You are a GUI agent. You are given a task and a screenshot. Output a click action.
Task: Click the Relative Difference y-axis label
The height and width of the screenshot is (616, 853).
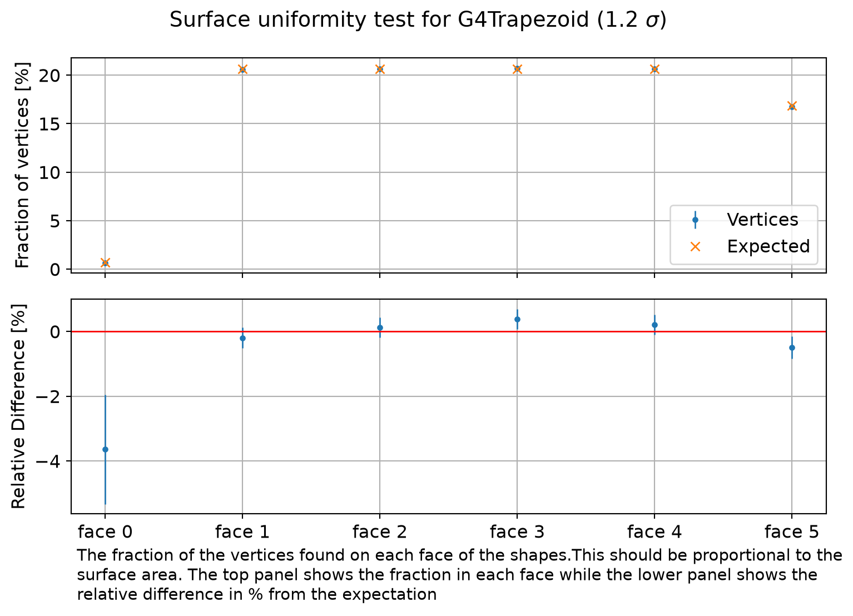19,406
